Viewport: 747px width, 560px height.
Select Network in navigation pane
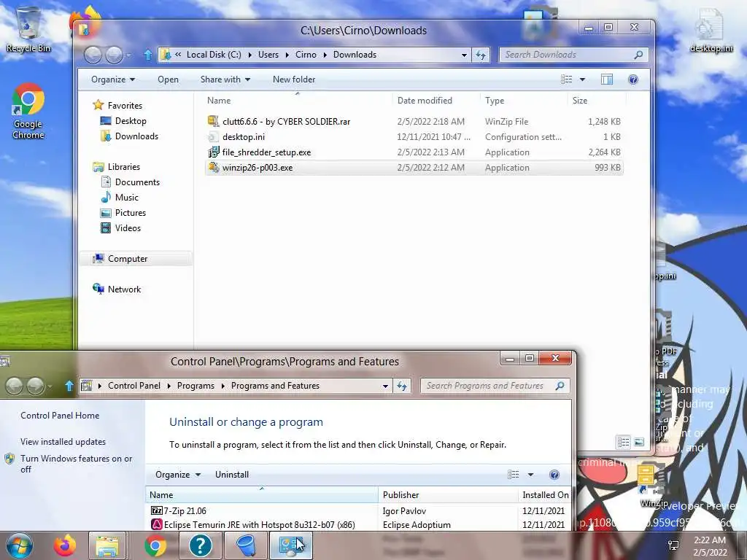click(117, 289)
